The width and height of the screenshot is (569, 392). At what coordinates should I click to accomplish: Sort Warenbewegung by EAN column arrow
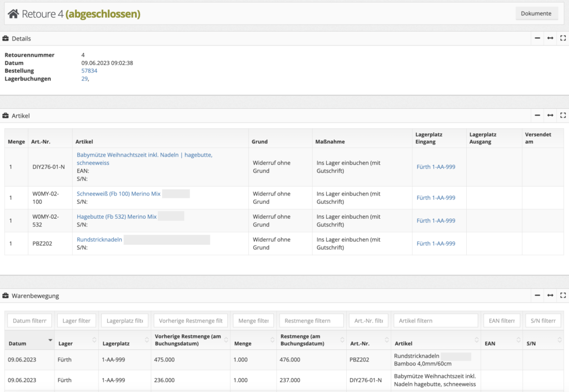(x=518, y=340)
